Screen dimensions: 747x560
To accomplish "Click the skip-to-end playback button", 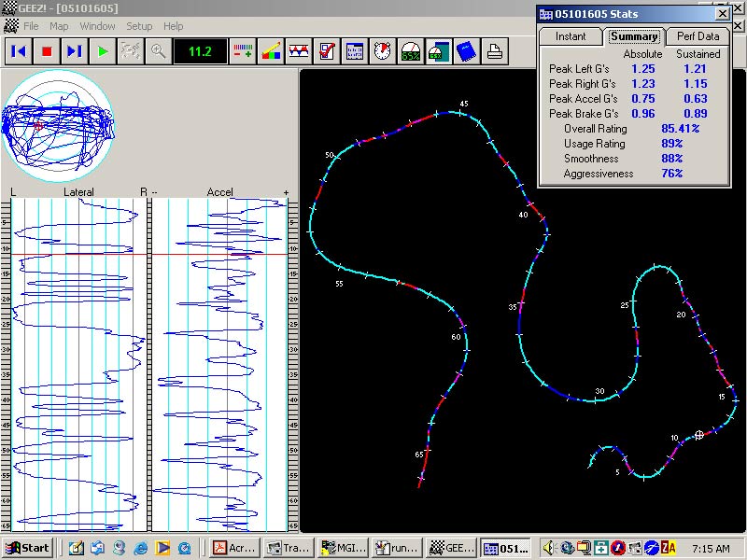I will pos(75,51).
